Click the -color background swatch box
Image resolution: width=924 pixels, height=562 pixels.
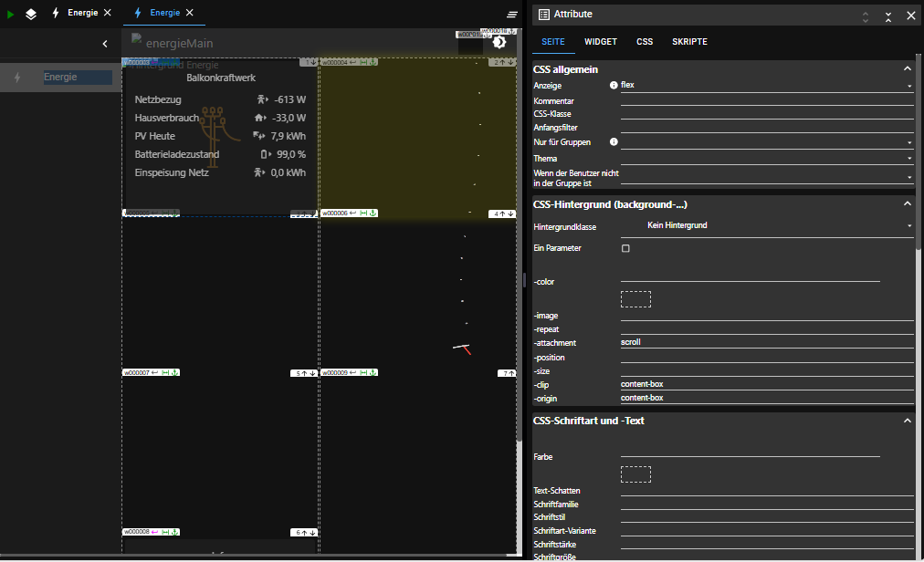tap(635, 299)
